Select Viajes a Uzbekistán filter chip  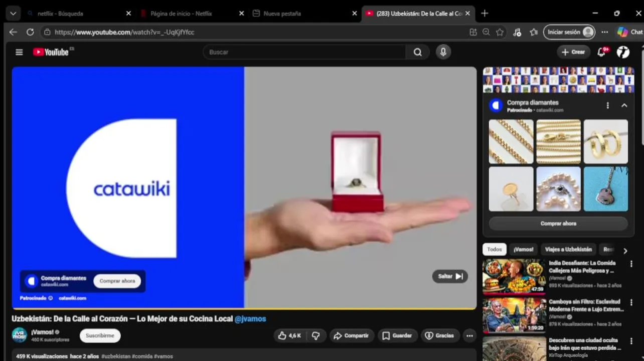point(568,250)
